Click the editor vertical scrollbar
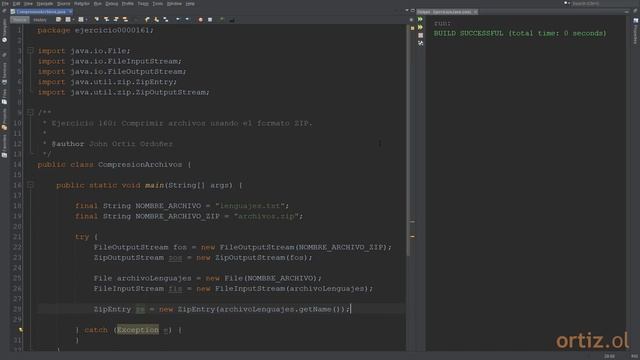 [408, 141]
